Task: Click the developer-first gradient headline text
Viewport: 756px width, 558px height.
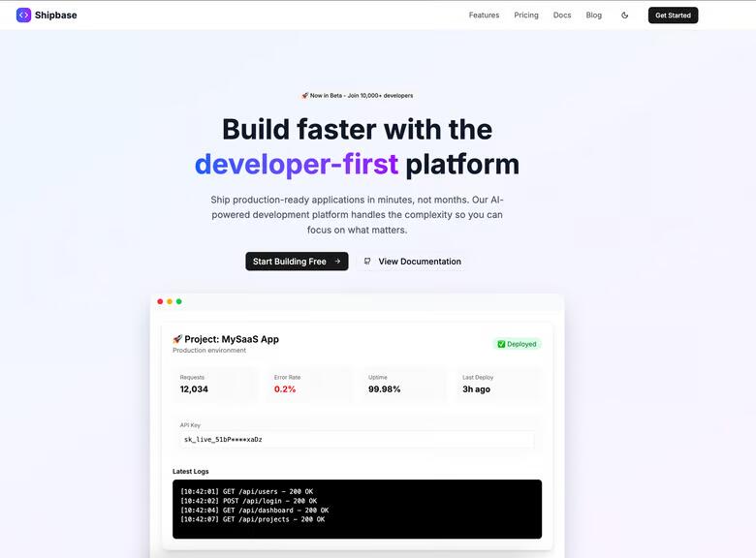Action: tap(297, 165)
